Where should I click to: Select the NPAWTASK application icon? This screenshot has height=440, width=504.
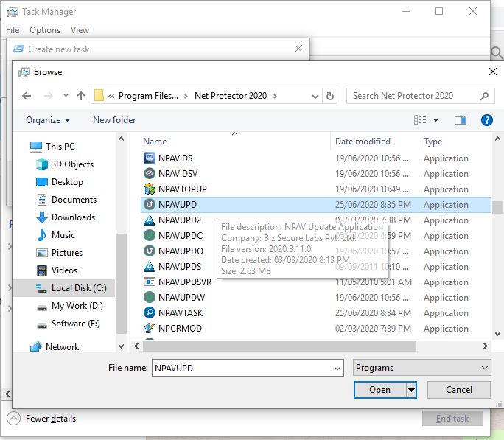pos(149,313)
